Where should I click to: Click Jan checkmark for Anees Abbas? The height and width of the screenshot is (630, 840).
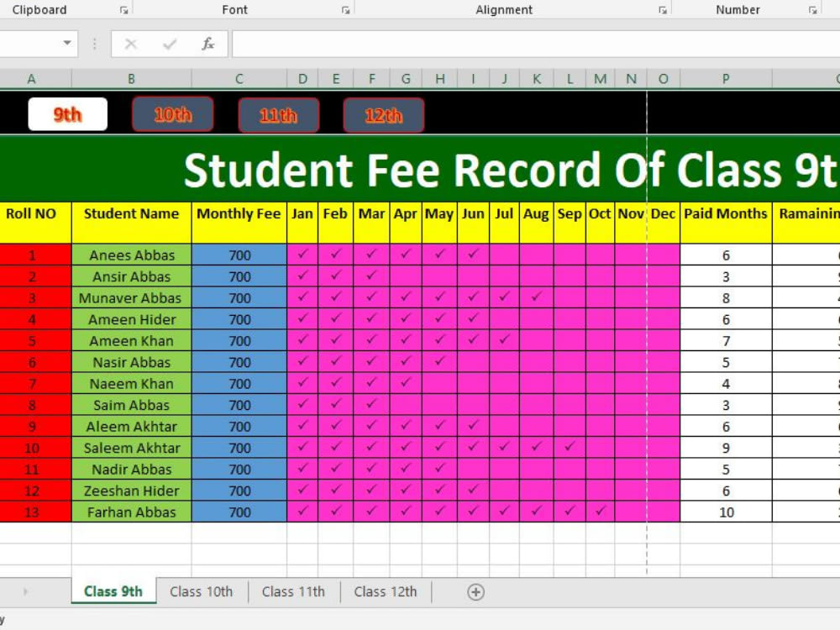(302, 255)
